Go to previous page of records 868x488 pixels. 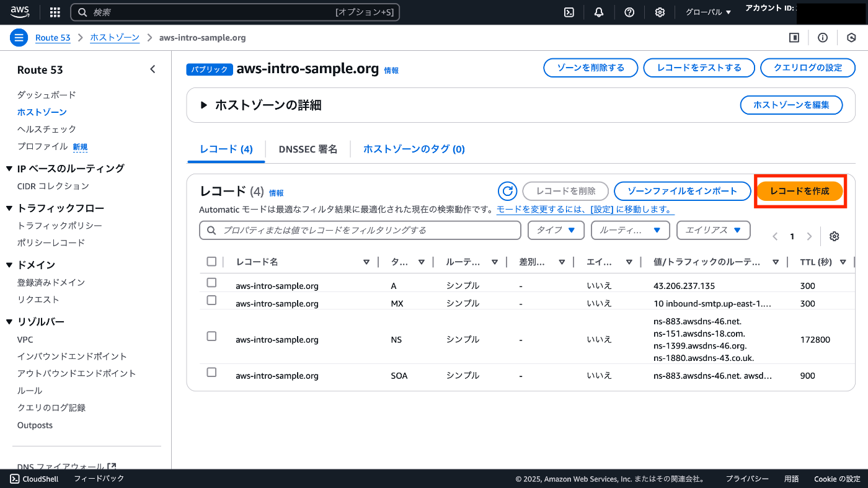pos(775,236)
